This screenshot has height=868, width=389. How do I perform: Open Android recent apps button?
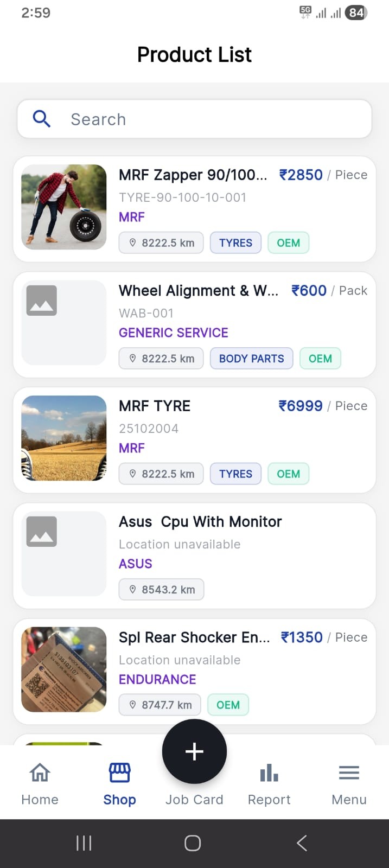[84, 843]
